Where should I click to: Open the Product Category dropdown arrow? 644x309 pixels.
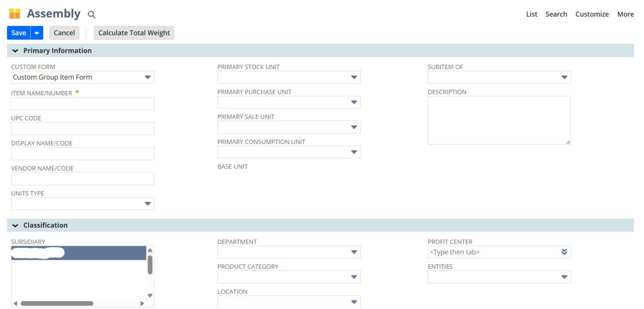coord(354,277)
